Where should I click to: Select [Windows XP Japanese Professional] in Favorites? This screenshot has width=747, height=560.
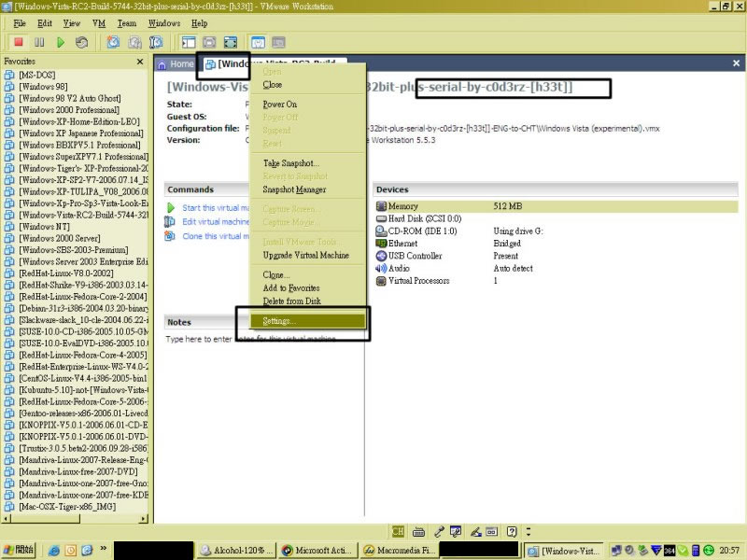[81, 133]
